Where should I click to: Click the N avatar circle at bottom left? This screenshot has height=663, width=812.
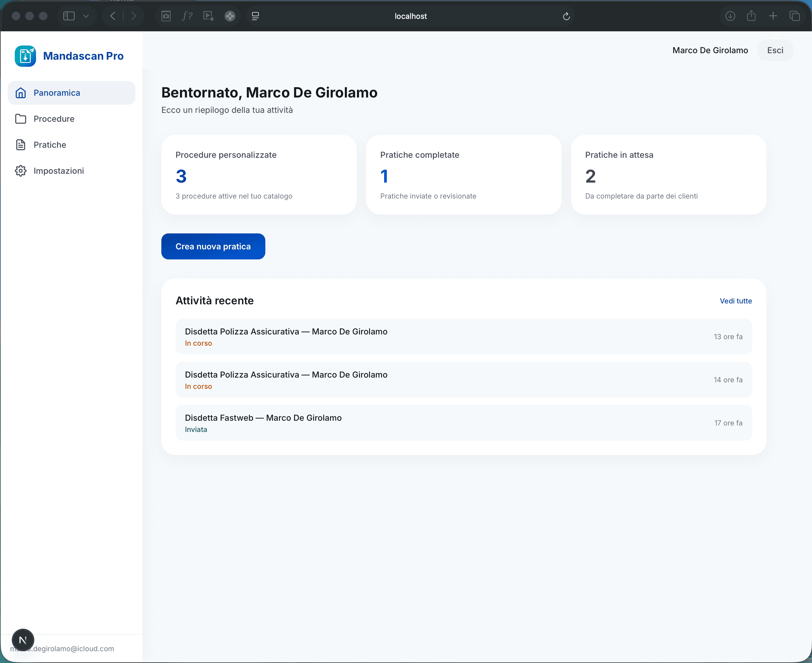coord(23,639)
